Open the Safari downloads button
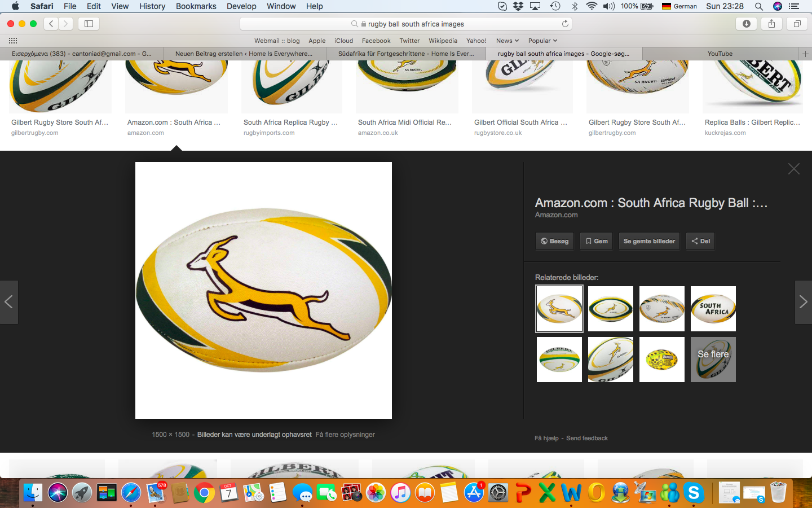The width and height of the screenshot is (812, 508). [x=747, y=24]
